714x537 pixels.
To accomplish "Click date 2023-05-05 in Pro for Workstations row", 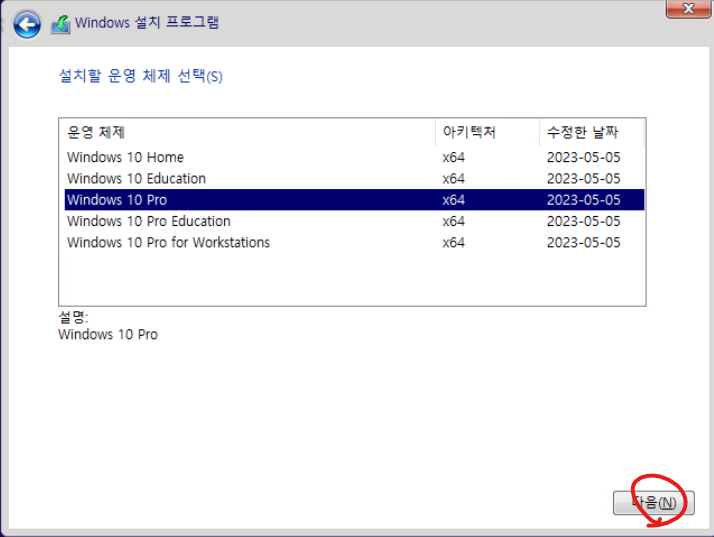I will coord(583,242).
